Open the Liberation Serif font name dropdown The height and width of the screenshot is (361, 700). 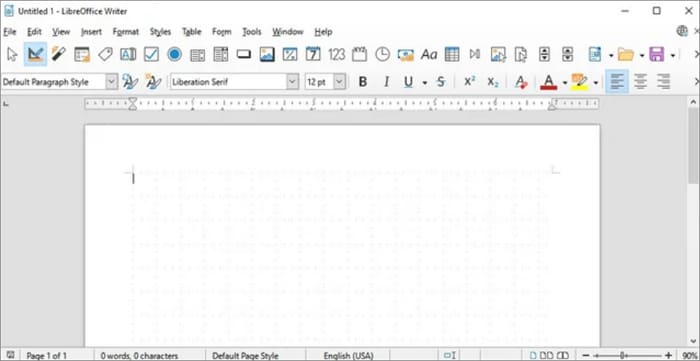(292, 82)
